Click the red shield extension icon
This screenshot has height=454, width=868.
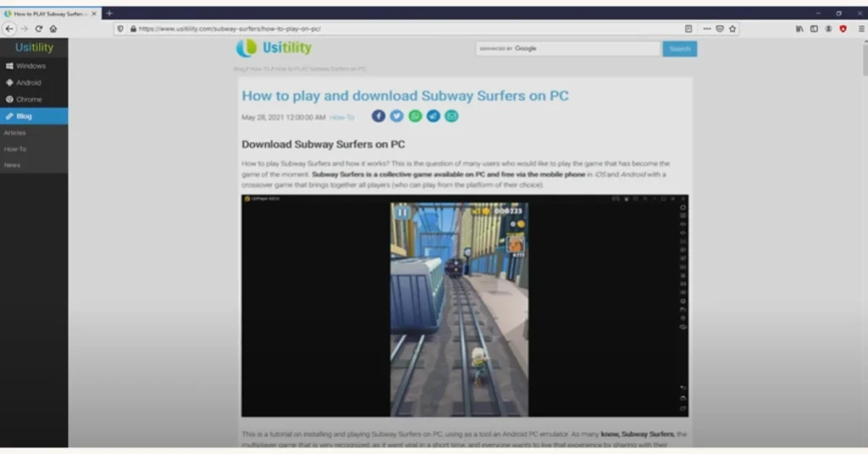click(x=843, y=29)
